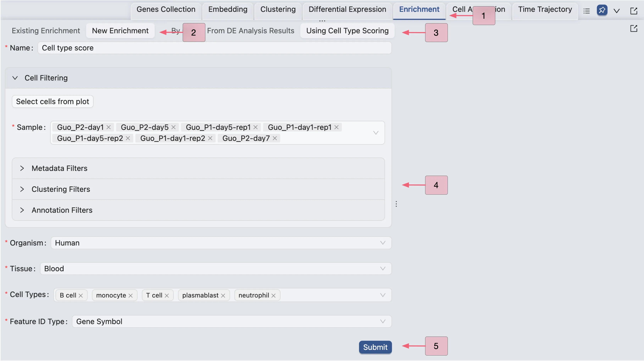Remove the Guo_P2-day7 sample tag
This screenshot has height=361, width=644.
click(275, 138)
